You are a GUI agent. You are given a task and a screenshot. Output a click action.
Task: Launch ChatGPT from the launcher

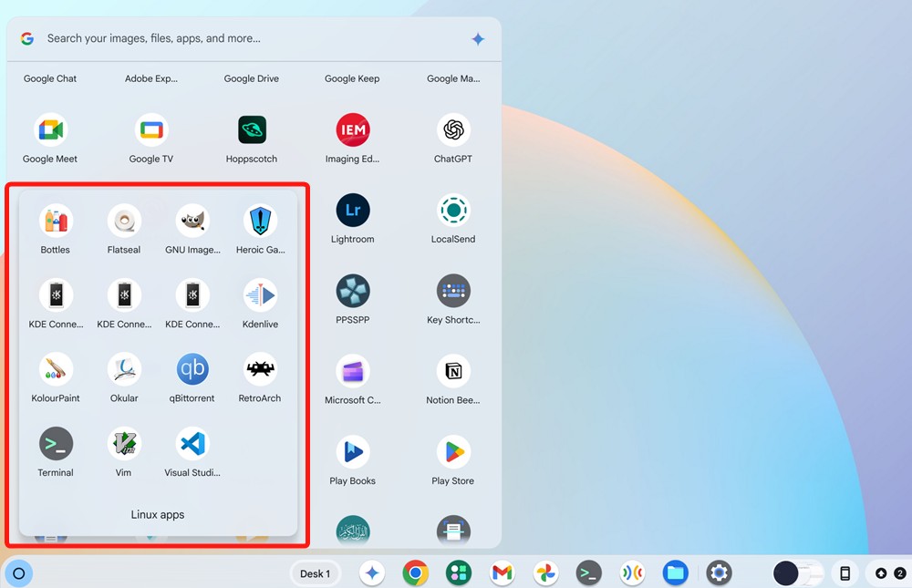pyautogui.click(x=453, y=130)
